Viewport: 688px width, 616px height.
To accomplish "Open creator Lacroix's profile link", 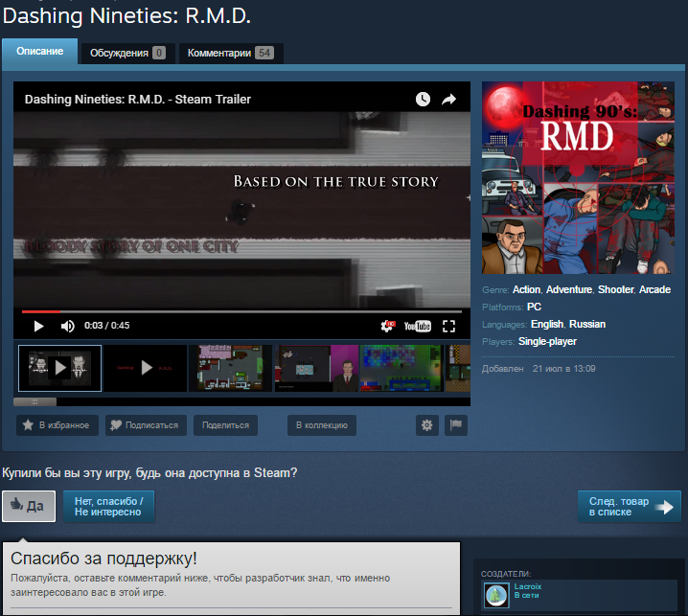I will click(x=527, y=586).
